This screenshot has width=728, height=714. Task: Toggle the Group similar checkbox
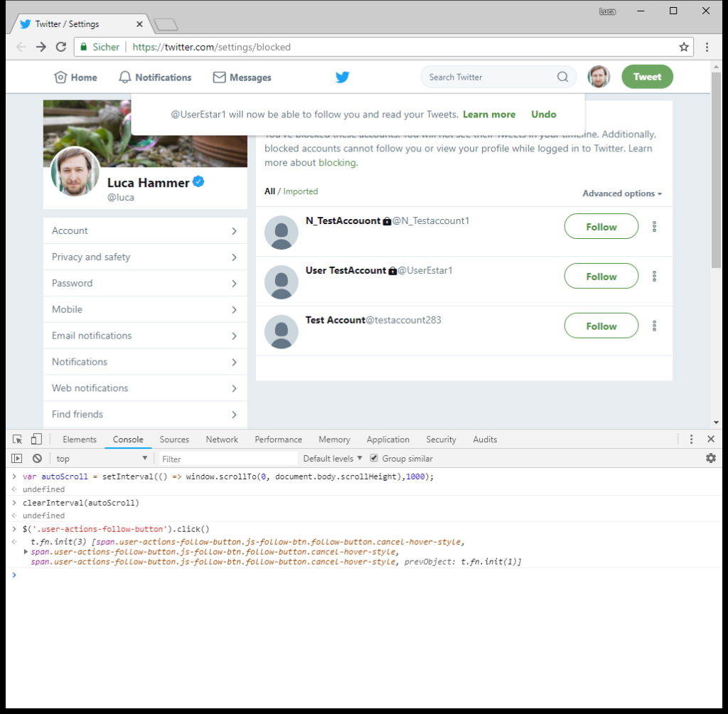pyautogui.click(x=374, y=458)
